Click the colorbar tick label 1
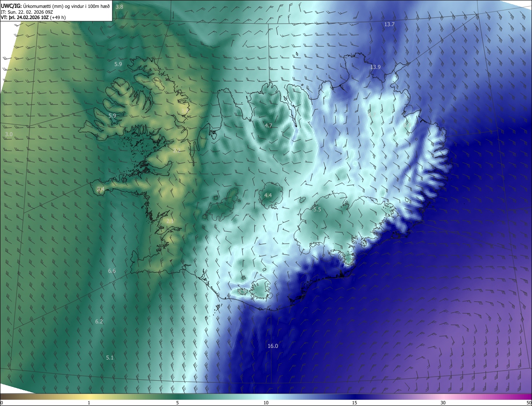Image resolution: width=532 pixels, height=406 pixels. (x=89, y=403)
